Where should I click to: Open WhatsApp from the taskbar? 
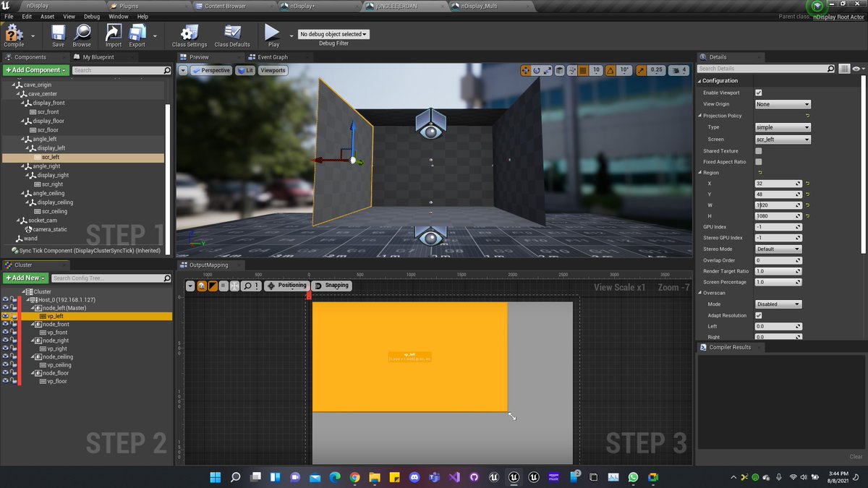pyautogui.click(x=634, y=477)
